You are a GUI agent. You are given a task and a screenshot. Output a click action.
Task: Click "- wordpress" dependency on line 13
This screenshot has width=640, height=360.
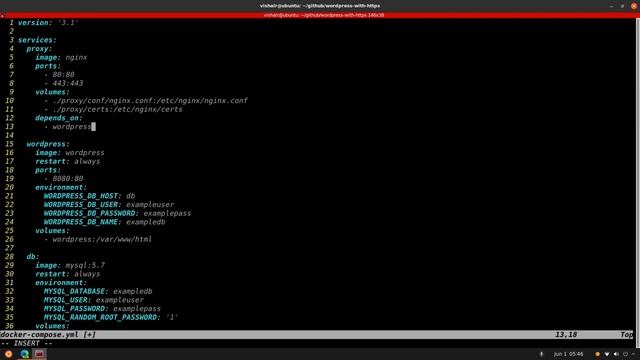point(68,127)
